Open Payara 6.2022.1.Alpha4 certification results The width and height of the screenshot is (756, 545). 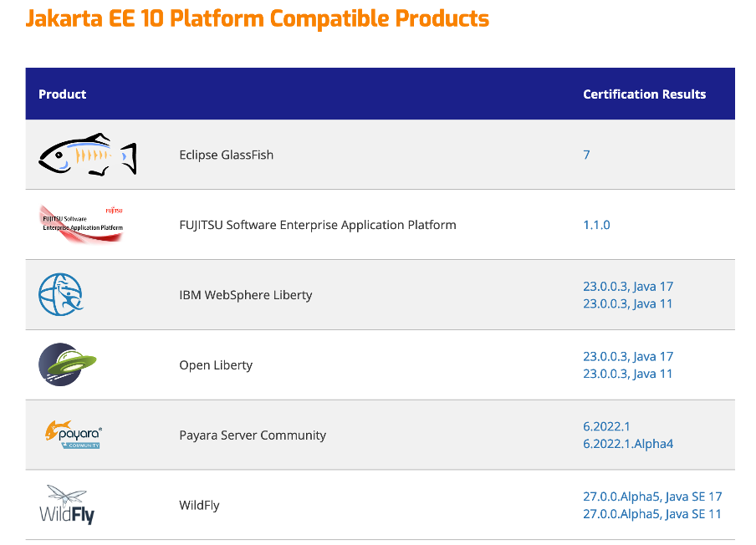click(627, 444)
